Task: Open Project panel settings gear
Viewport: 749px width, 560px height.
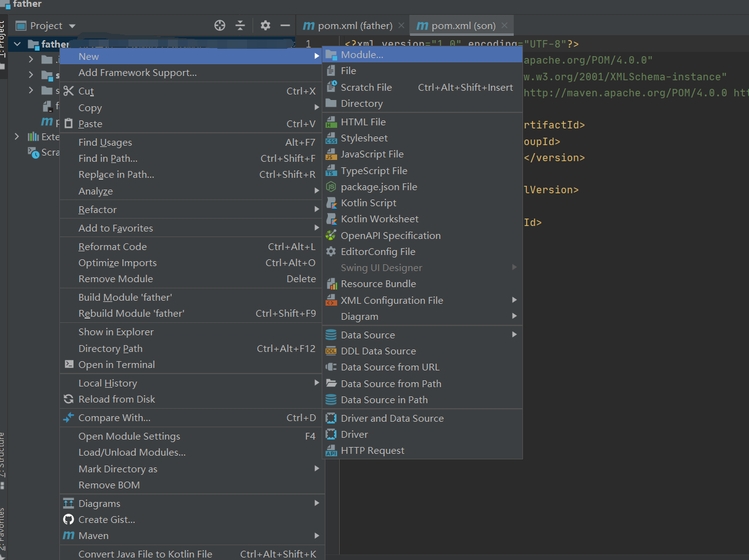Action: pos(266,25)
